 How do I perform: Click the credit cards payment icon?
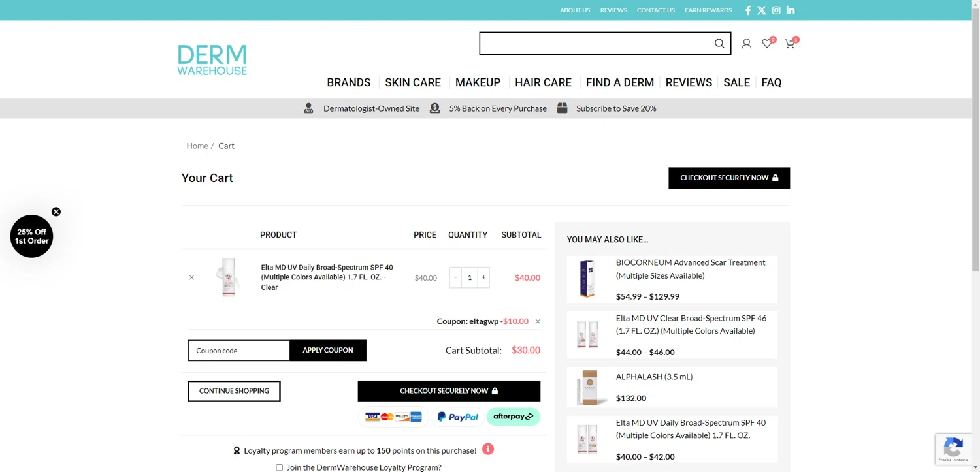(x=393, y=417)
